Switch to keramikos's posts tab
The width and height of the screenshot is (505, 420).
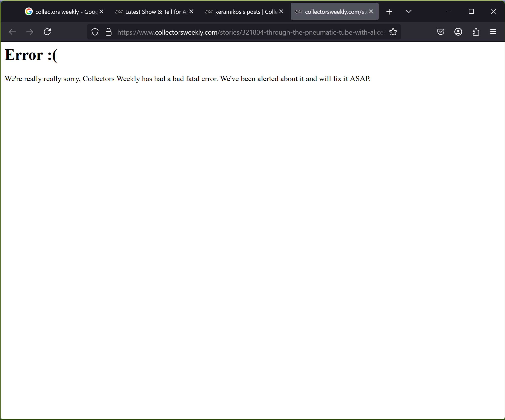[244, 12]
